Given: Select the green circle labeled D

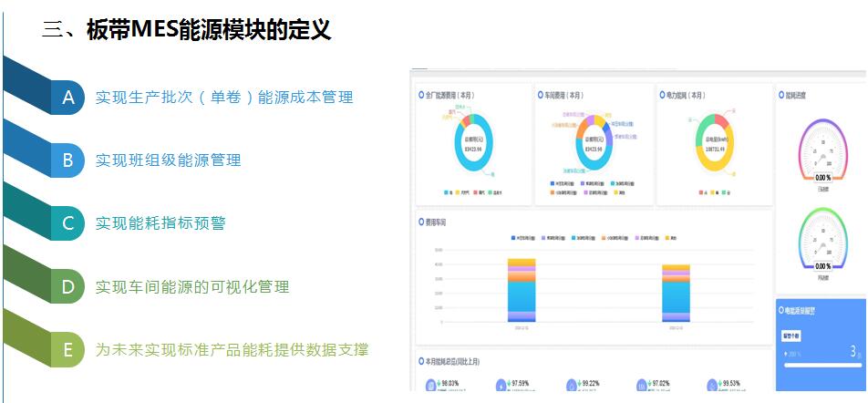Looking at the screenshot, I should pos(67,286).
